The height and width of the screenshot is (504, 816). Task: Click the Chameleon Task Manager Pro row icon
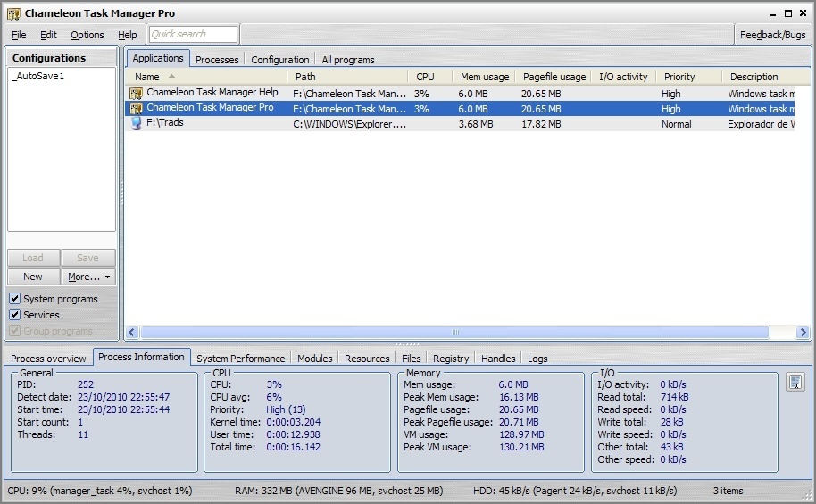point(136,108)
